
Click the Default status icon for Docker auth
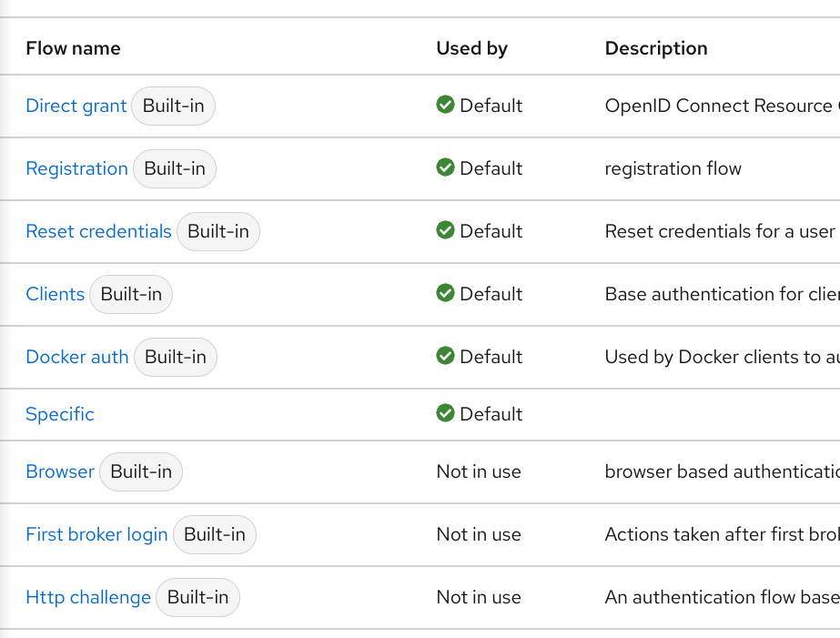click(x=445, y=357)
